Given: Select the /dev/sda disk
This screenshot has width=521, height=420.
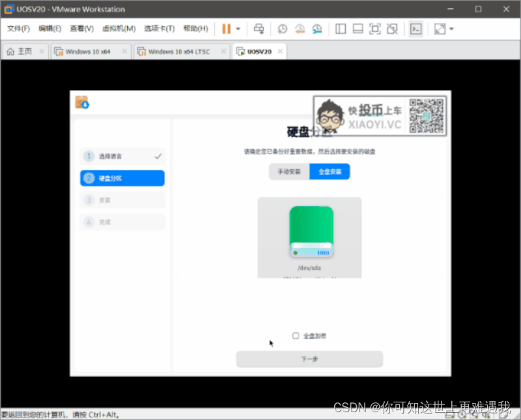Looking at the screenshot, I should coord(309,238).
